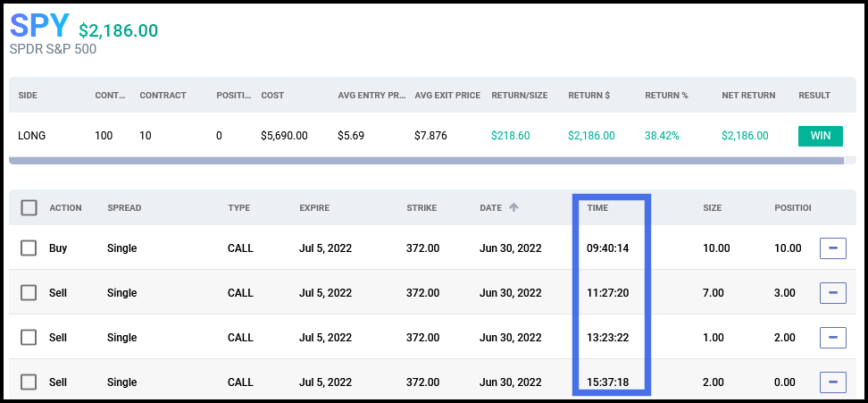Click the $2,186.00 net return cell
Viewport: 868px width, 403px height.
[745, 136]
